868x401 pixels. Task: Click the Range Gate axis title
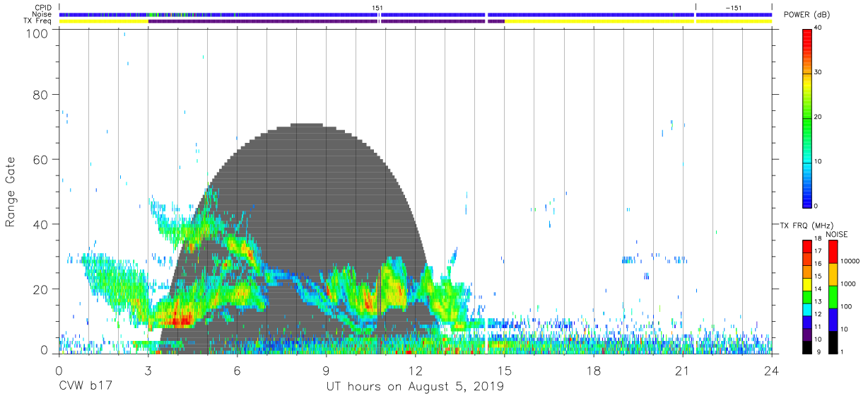coord(11,192)
